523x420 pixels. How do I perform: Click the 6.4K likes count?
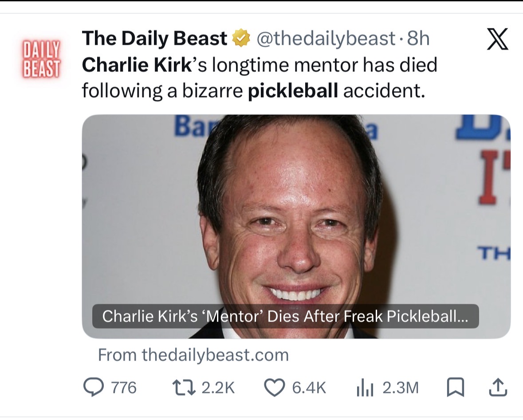(x=309, y=388)
